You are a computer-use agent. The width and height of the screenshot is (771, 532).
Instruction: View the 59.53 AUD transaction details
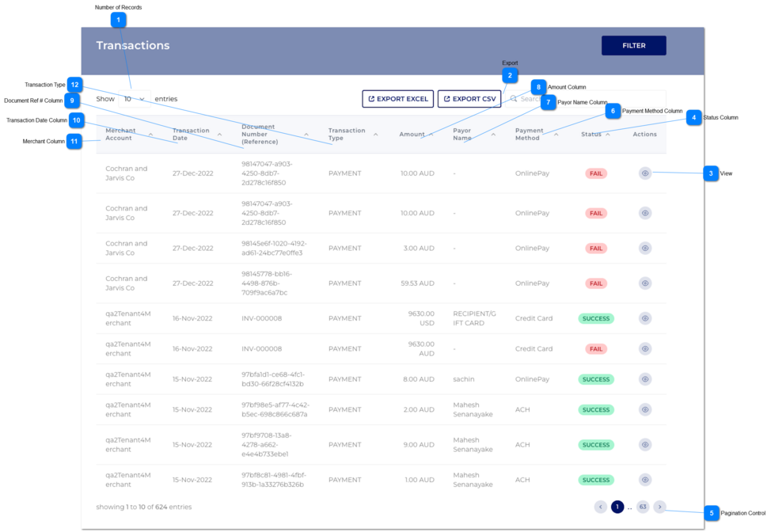pyautogui.click(x=645, y=283)
